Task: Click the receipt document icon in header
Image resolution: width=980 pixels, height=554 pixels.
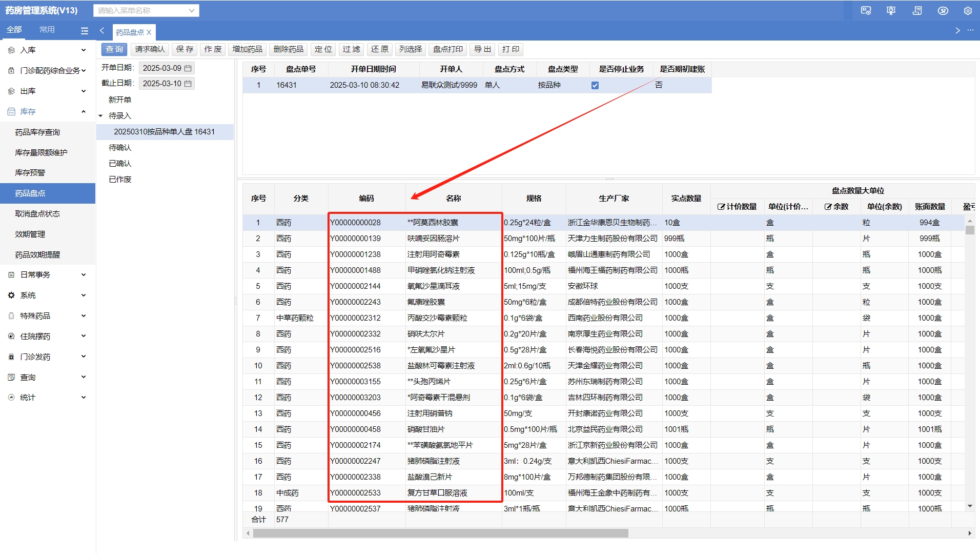Action: pyautogui.click(x=917, y=10)
